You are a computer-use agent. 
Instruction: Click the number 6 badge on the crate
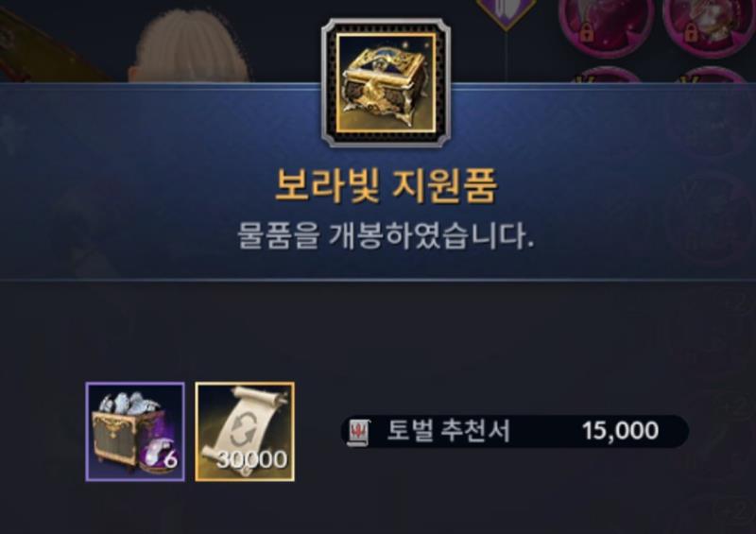[x=170, y=460]
